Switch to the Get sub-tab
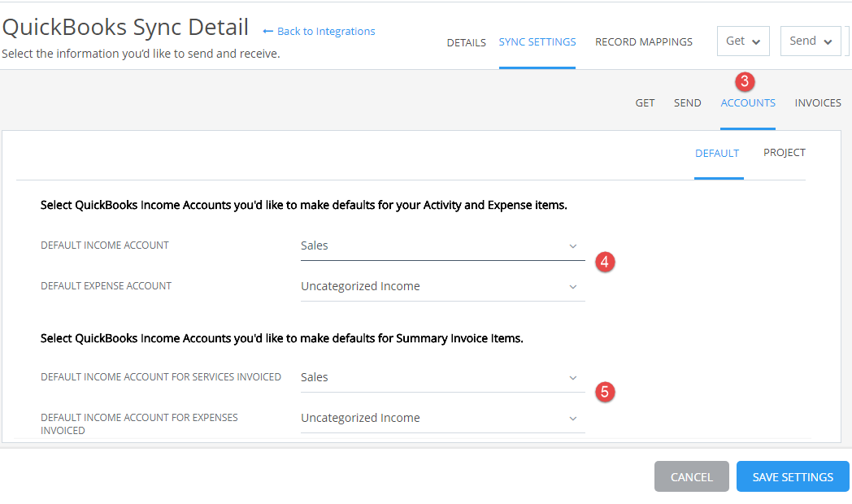Viewport: 852px width, 504px height. click(x=645, y=102)
